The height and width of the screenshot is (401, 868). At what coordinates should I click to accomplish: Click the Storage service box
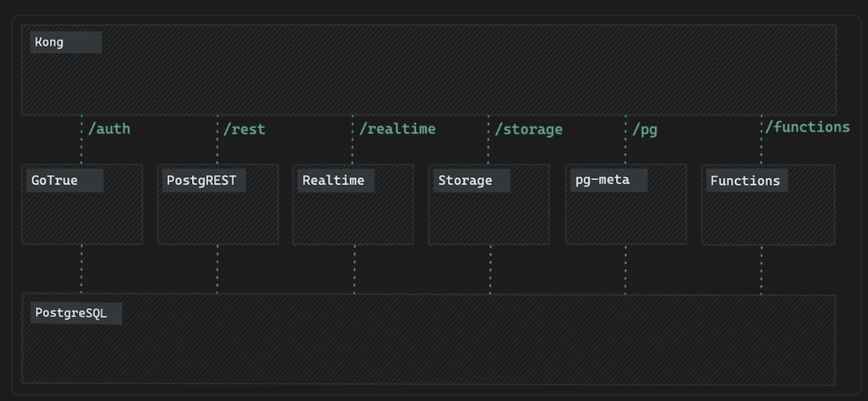coord(488,204)
